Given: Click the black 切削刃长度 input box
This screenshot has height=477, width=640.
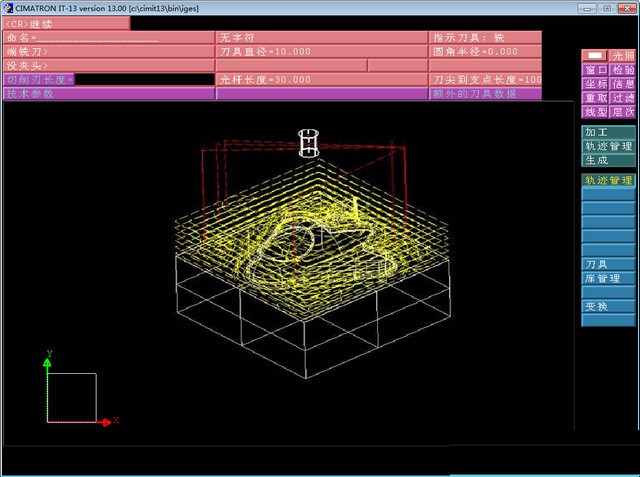Looking at the screenshot, I should pyautogui.click(x=145, y=79).
